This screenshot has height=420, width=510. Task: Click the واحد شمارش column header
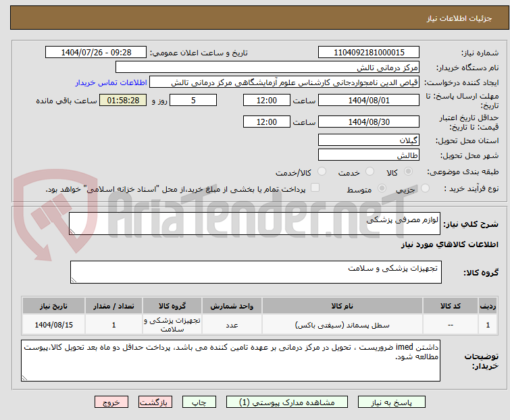[x=232, y=306]
